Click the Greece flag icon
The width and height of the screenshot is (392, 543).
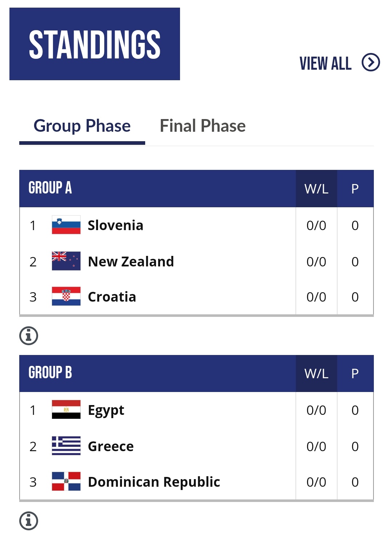66,446
